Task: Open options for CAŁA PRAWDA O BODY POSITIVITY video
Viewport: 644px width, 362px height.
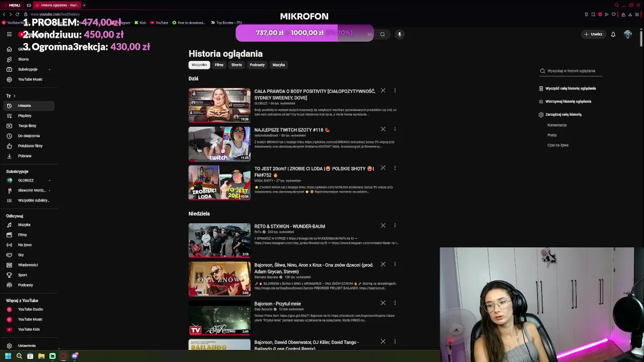Action: click(x=395, y=90)
